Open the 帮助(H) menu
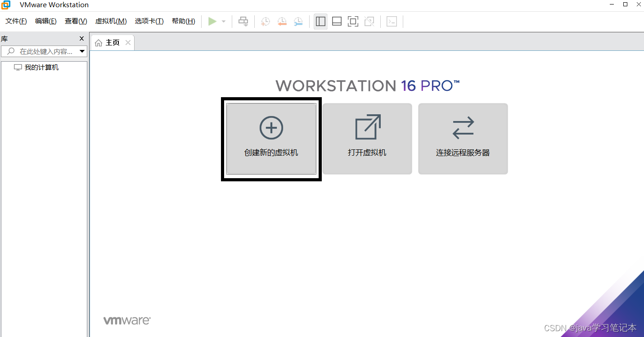Image resolution: width=644 pixels, height=337 pixels. tap(184, 21)
